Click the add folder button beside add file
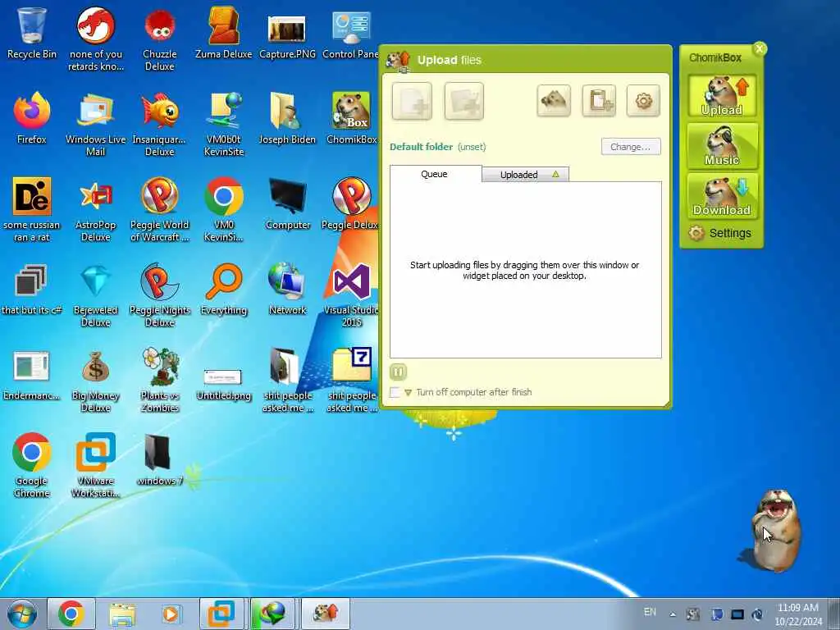Screen dimensions: 840x630 click(464, 101)
